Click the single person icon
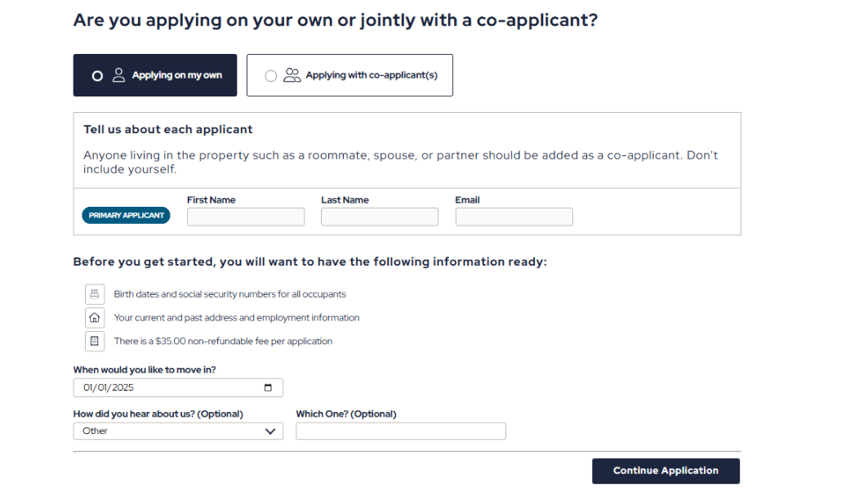The height and width of the screenshot is (501, 868). pos(118,75)
